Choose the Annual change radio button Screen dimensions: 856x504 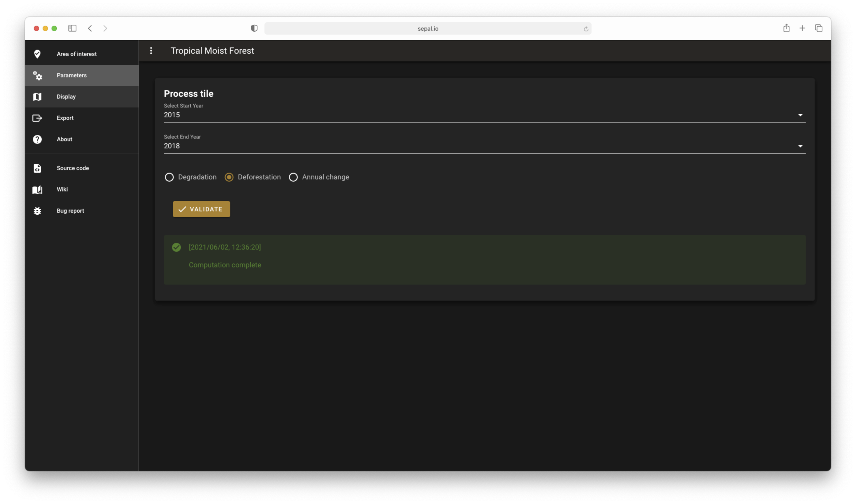tap(293, 177)
